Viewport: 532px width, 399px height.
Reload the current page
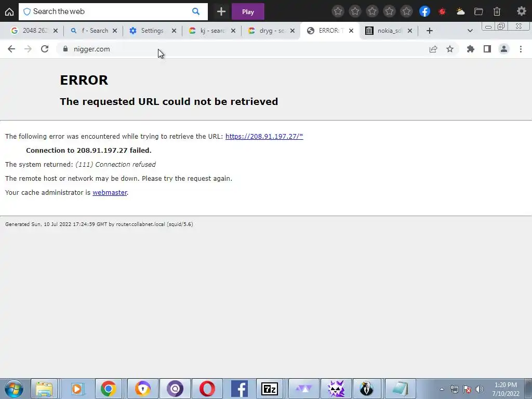(x=45, y=49)
